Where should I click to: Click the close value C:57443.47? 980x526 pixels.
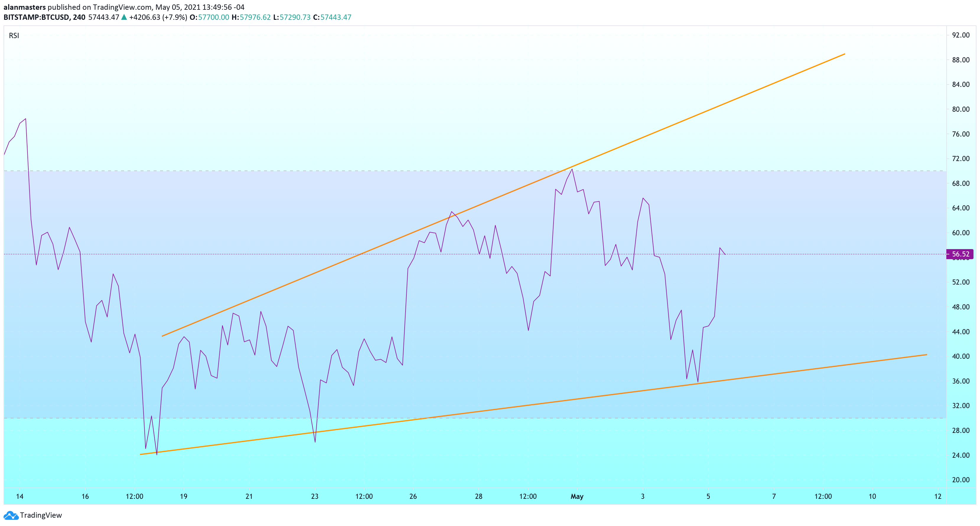coord(332,17)
